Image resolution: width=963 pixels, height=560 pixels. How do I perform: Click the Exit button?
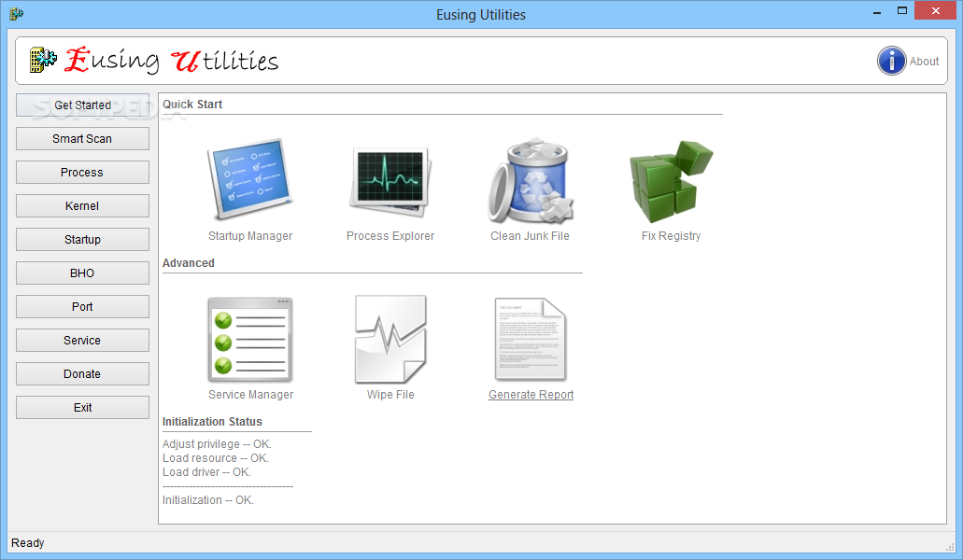point(82,407)
